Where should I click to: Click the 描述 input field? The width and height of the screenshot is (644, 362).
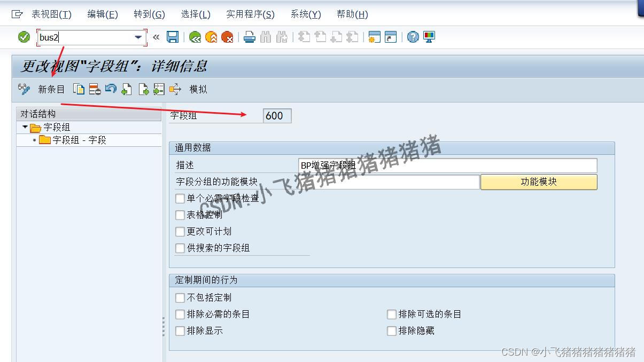[x=448, y=166]
